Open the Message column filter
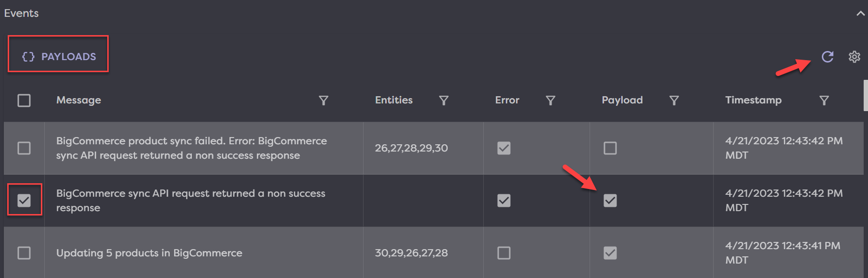Viewport: 868px width, 278px height. [x=324, y=101]
